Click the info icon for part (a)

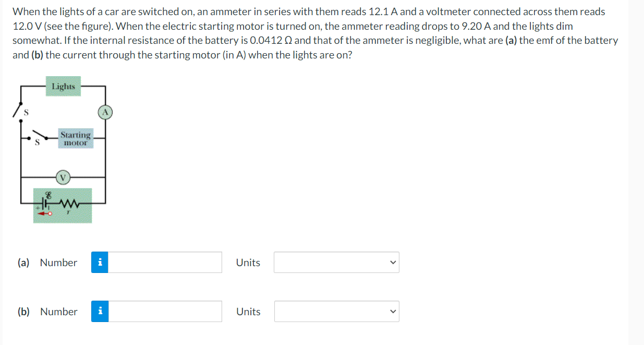100,263
